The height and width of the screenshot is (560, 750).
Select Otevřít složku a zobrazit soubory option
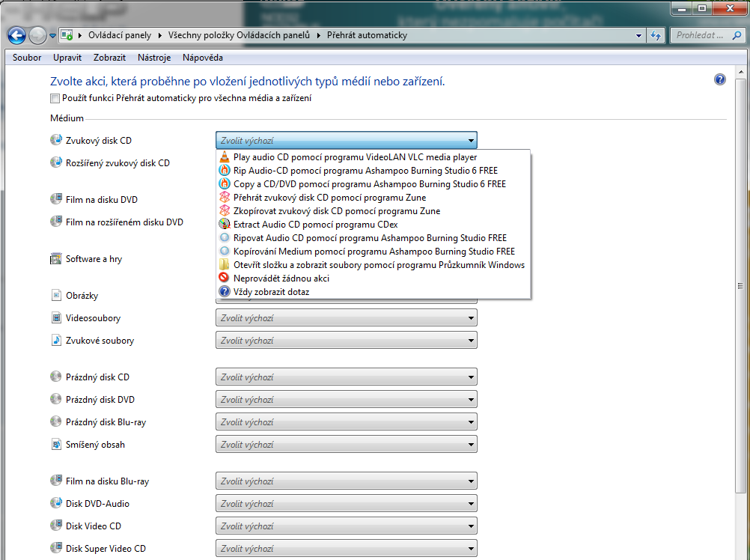(373, 265)
